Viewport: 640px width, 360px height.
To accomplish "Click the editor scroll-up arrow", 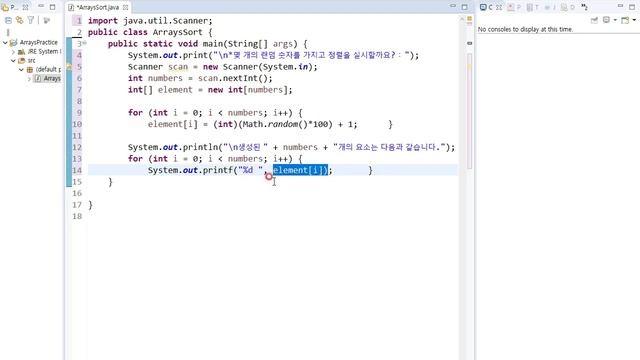I will point(462,19).
